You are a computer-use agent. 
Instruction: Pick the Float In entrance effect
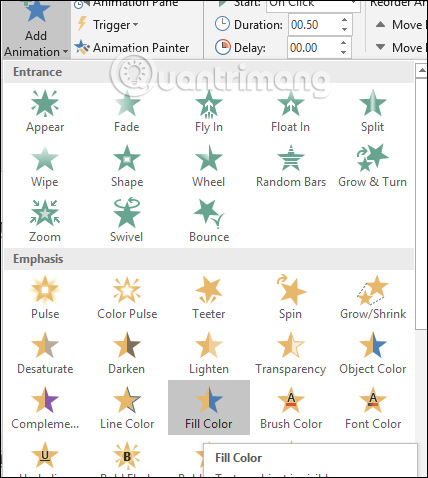tap(291, 112)
